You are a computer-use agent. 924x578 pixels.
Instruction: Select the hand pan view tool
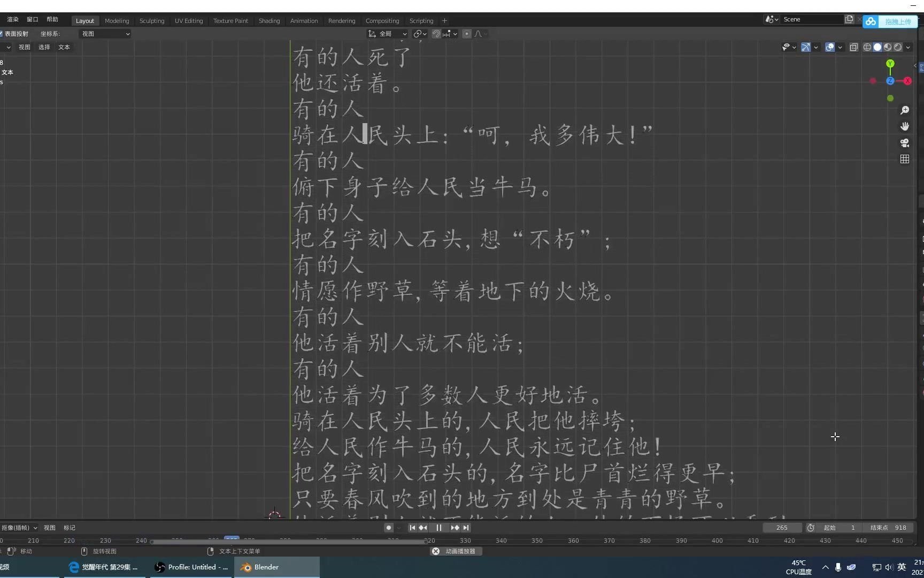[905, 126]
